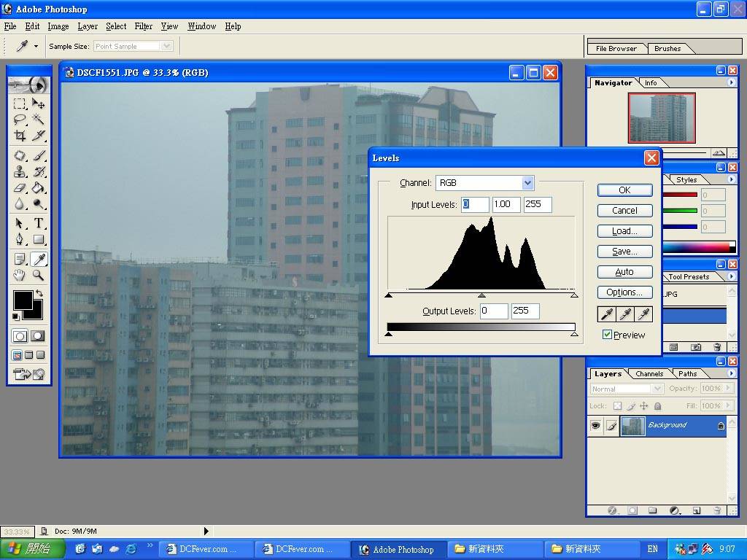Switch to the Channels tab
747x560 pixels.
tap(649, 374)
